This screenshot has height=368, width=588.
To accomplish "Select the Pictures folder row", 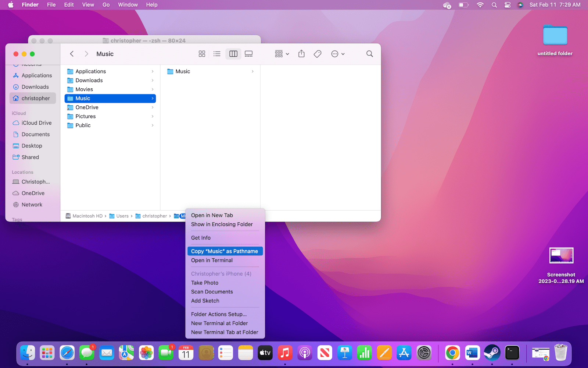I will (x=110, y=116).
